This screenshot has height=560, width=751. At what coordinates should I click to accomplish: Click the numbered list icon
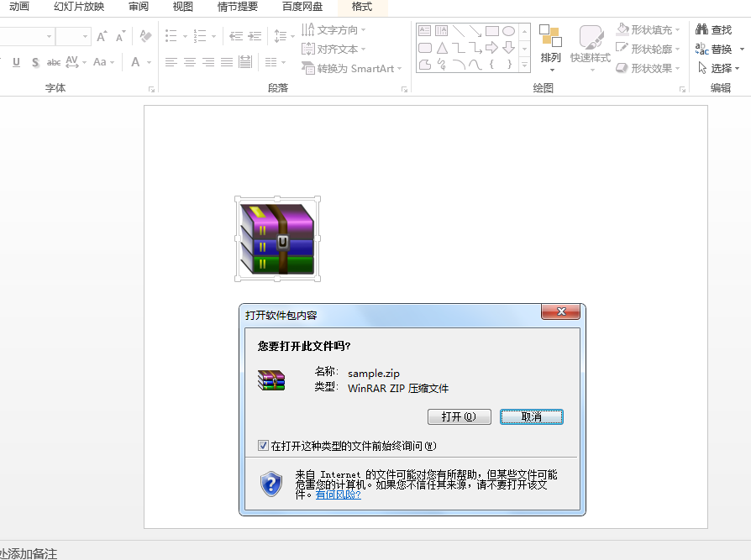pos(200,36)
